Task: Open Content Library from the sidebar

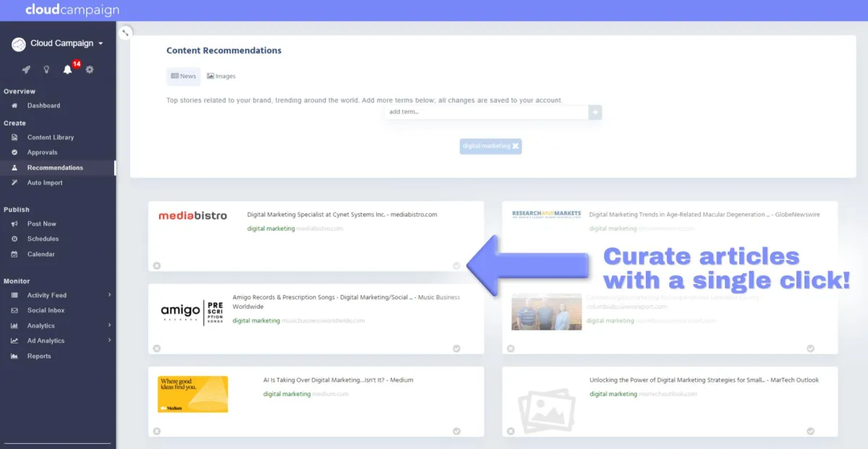Action: coord(51,137)
